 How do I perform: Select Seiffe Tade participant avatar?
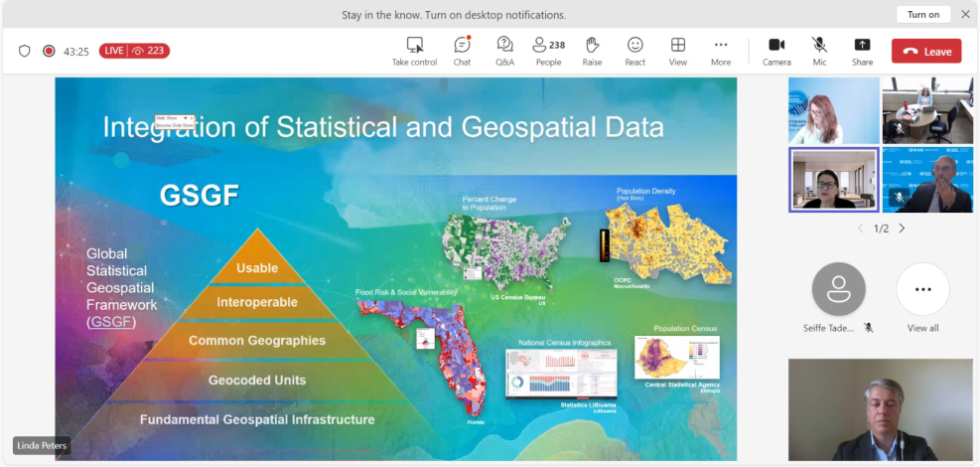click(838, 290)
